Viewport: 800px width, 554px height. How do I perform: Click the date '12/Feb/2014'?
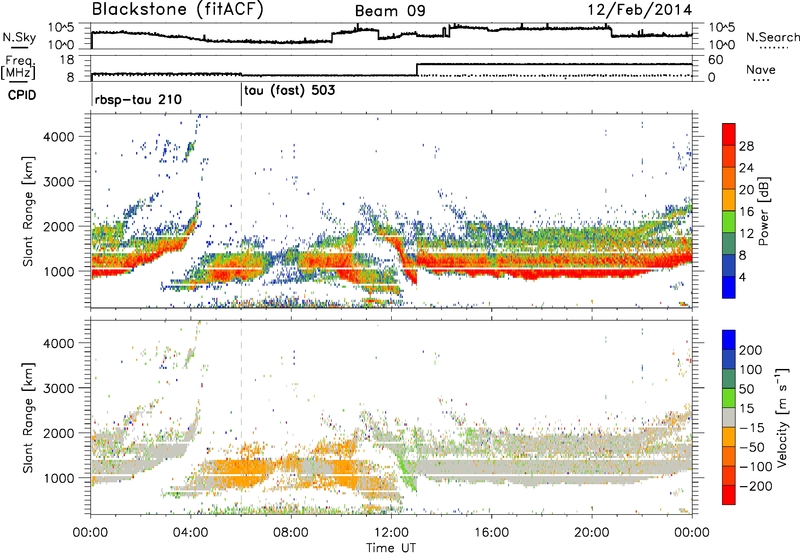pos(640,10)
